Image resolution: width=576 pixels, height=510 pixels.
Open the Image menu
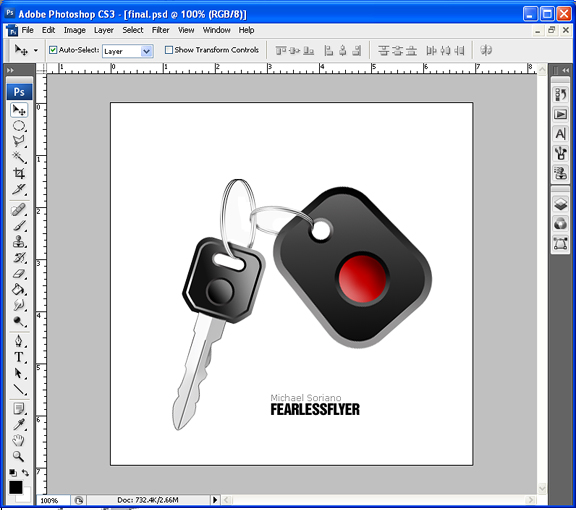coord(75,30)
